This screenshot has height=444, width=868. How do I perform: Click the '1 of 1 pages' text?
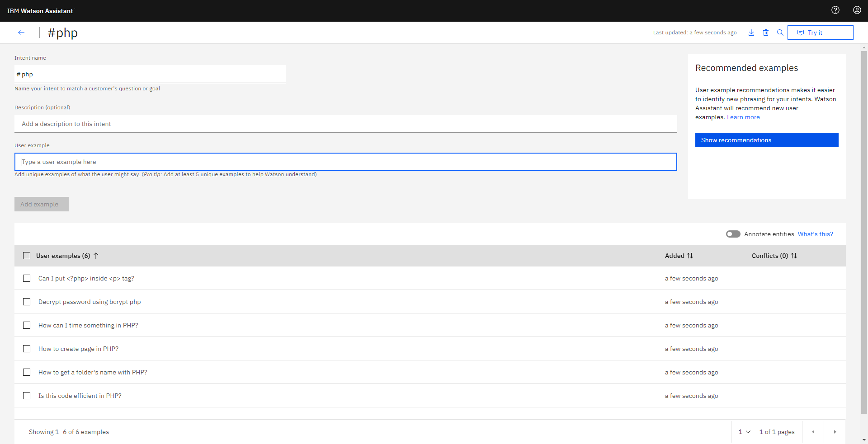777,432
